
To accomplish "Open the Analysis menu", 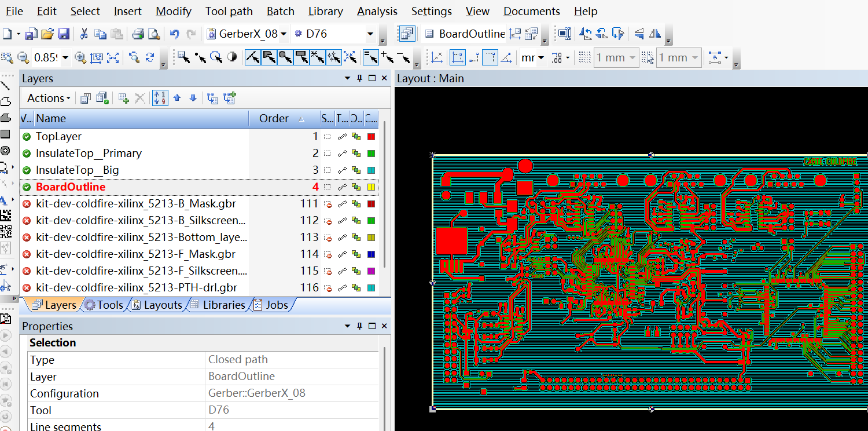I will pyautogui.click(x=377, y=11).
